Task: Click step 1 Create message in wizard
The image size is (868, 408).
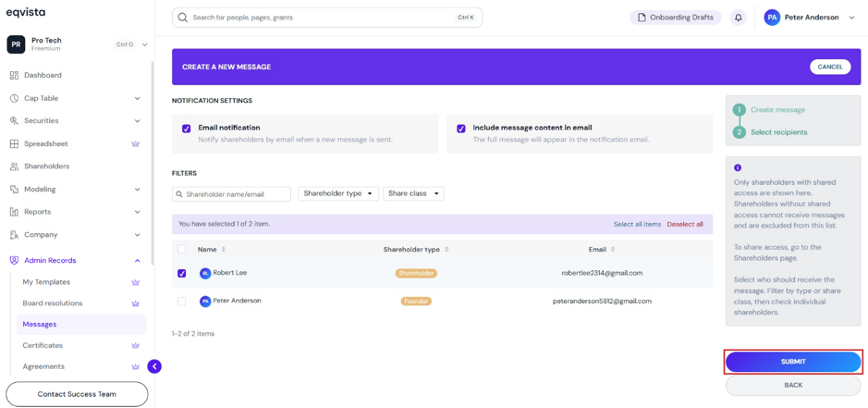Action: pyautogui.click(x=770, y=110)
